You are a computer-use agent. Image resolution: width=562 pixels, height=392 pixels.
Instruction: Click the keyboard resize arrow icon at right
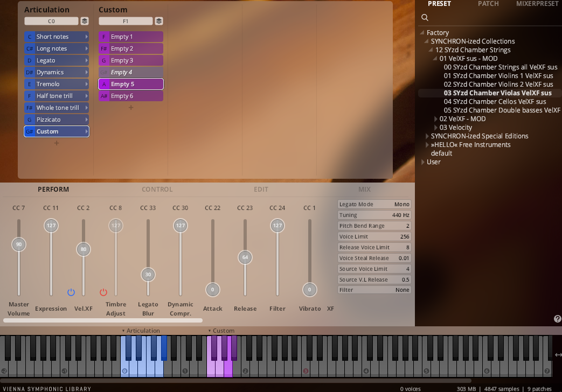click(558, 355)
